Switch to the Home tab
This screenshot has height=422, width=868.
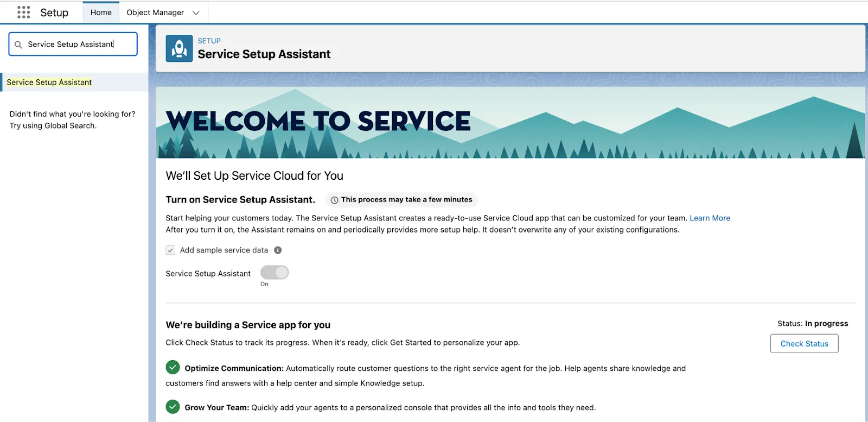coord(101,12)
